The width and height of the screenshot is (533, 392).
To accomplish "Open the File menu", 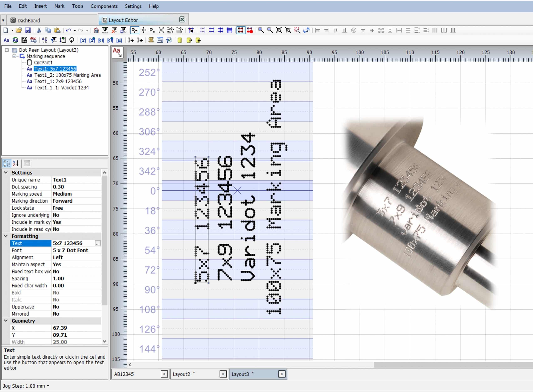I will (7, 6).
